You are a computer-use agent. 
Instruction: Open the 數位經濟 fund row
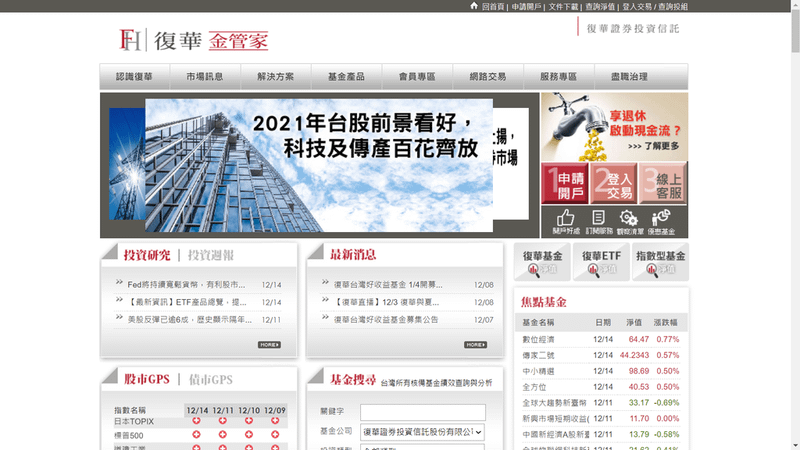coord(601,339)
